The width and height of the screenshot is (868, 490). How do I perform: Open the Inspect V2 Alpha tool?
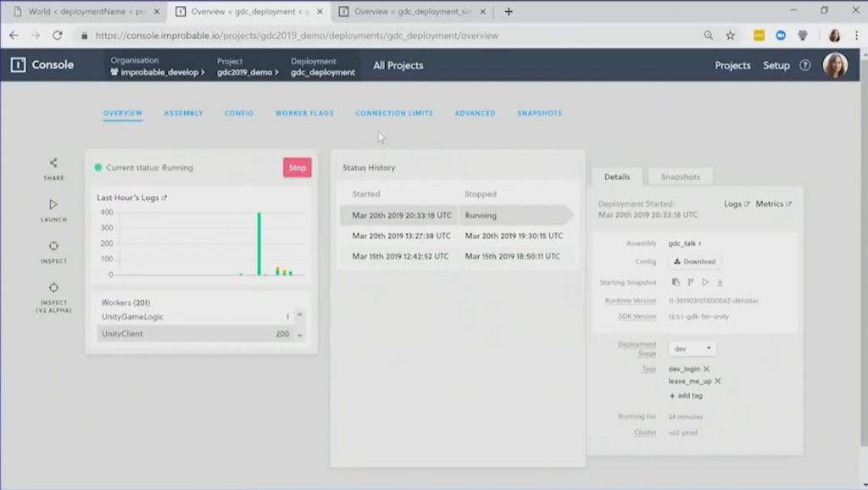click(x=53, y=288)
